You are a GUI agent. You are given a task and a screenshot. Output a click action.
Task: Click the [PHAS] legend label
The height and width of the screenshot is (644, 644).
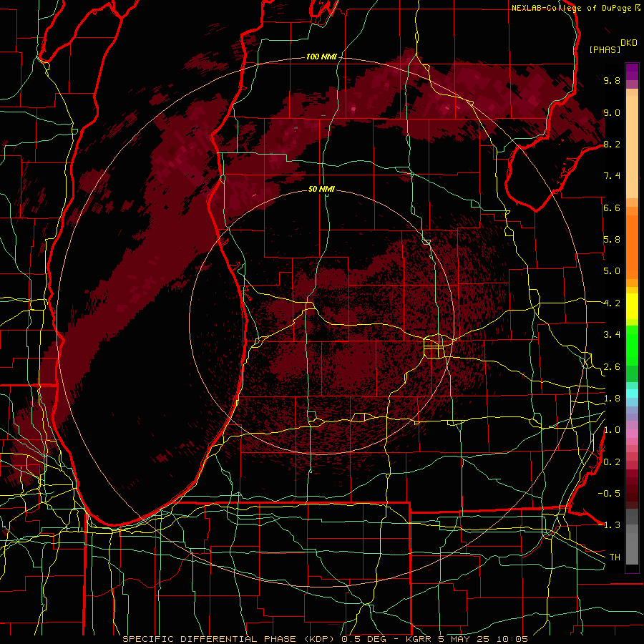[605, 49]
